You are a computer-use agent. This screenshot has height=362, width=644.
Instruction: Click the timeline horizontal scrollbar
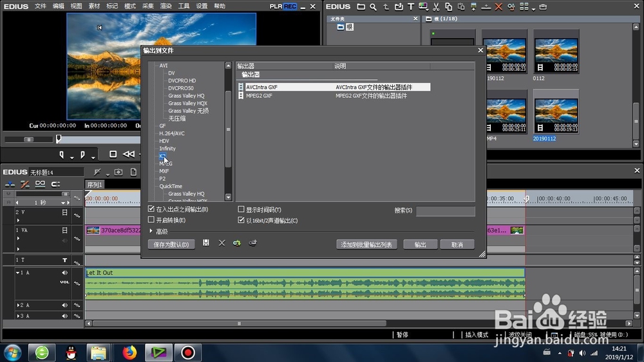click(x=239, y=323)
